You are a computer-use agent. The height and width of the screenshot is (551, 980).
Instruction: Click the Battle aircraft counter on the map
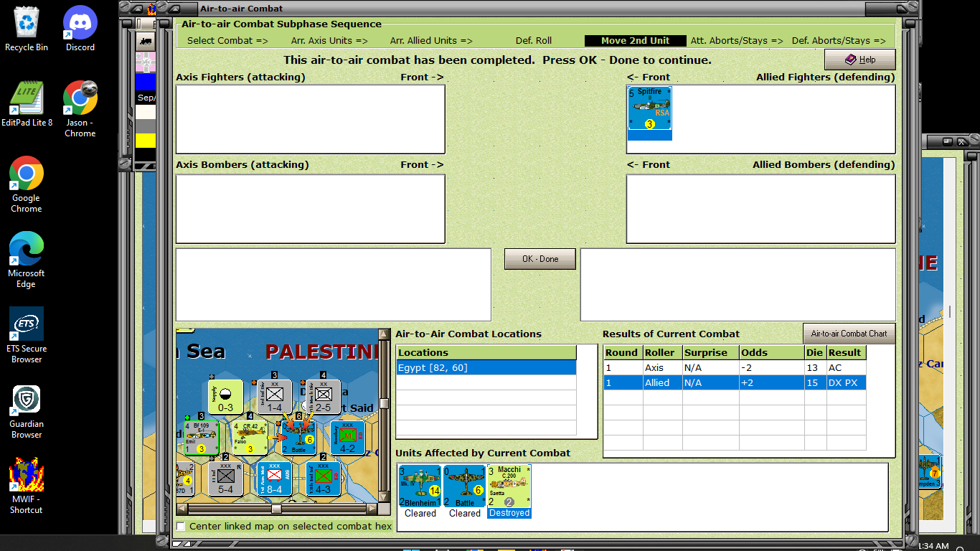298,438
